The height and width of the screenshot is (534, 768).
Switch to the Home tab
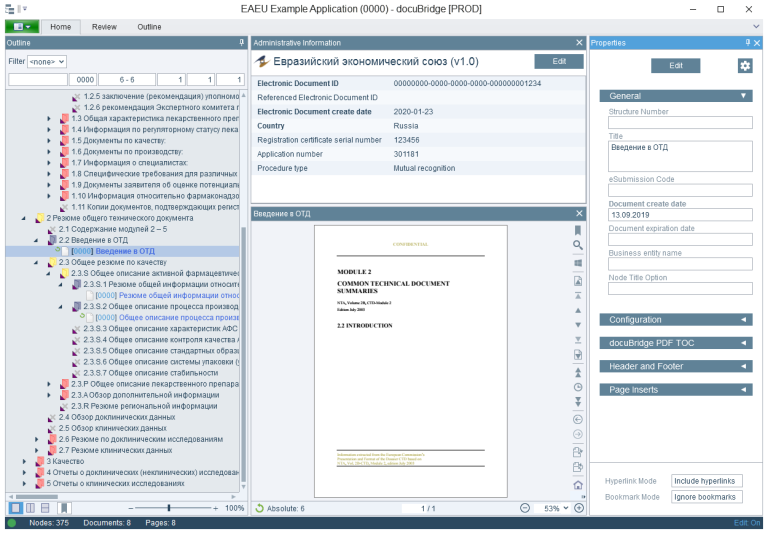point(60,27)
